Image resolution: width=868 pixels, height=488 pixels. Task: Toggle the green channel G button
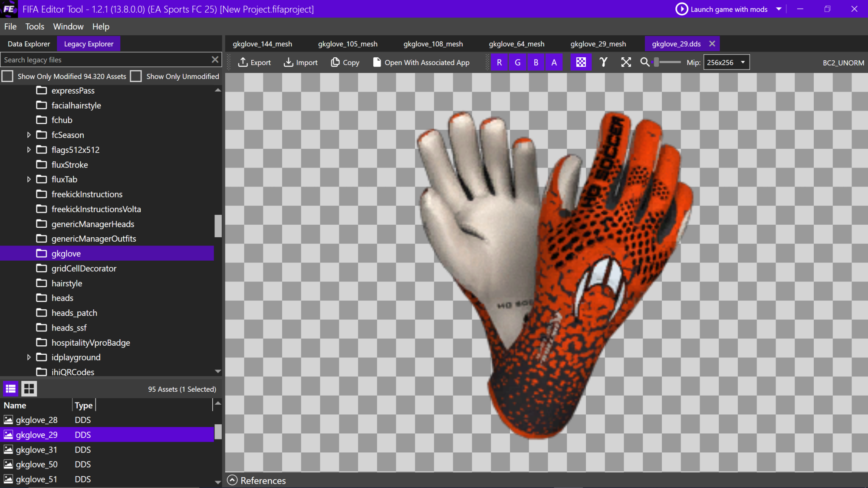[x=518, y=62]
